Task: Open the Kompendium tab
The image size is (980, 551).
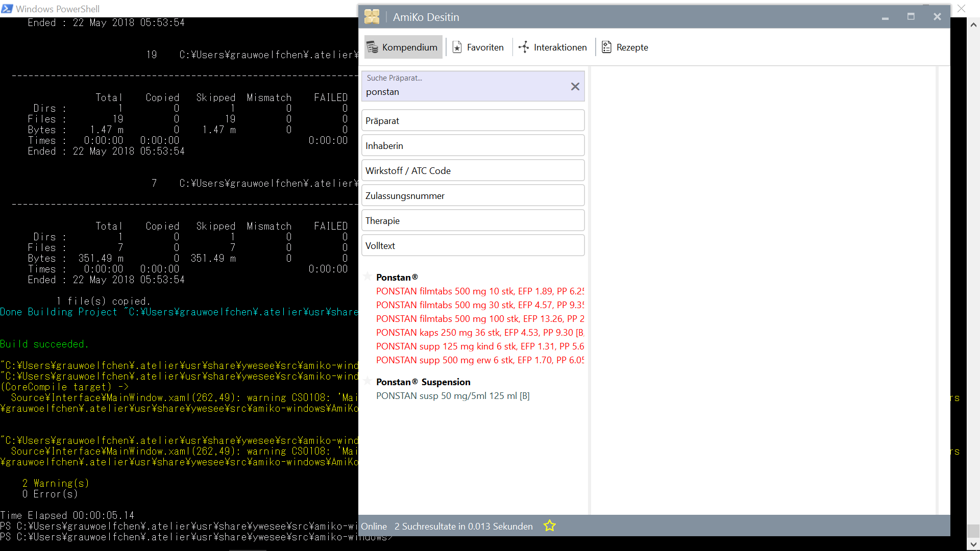Action: coord(403,47)
